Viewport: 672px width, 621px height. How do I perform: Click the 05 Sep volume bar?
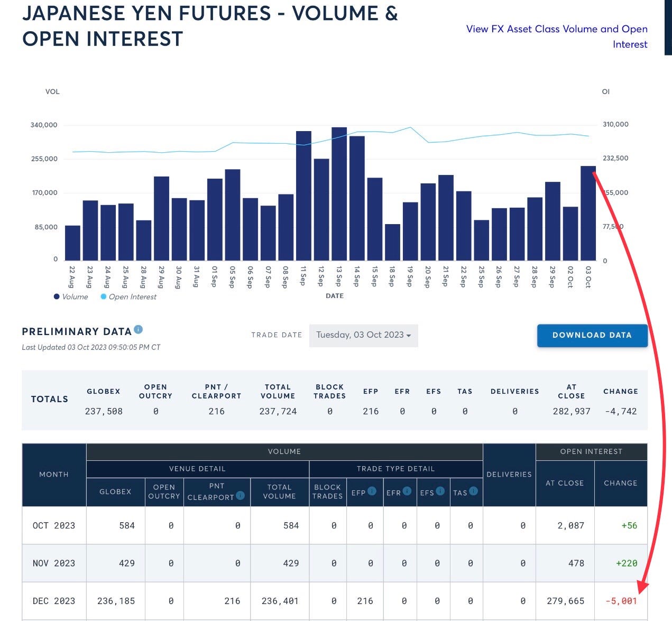click(x=233, y=215)
